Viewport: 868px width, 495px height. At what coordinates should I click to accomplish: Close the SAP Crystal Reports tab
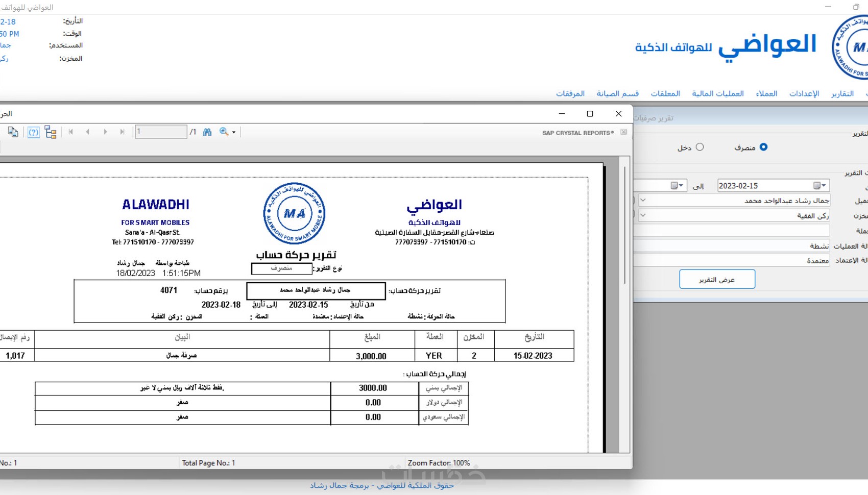(x=623, y=132)
